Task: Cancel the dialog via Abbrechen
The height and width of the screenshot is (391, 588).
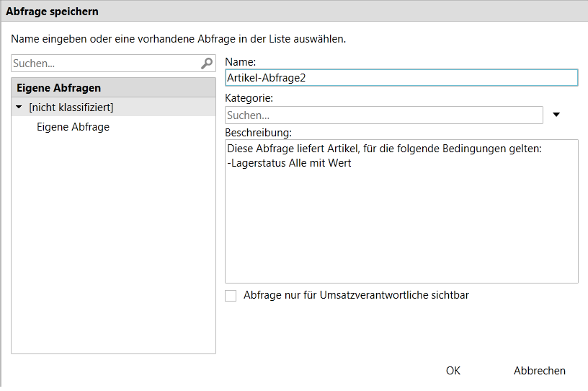Action: coord(539,371)
